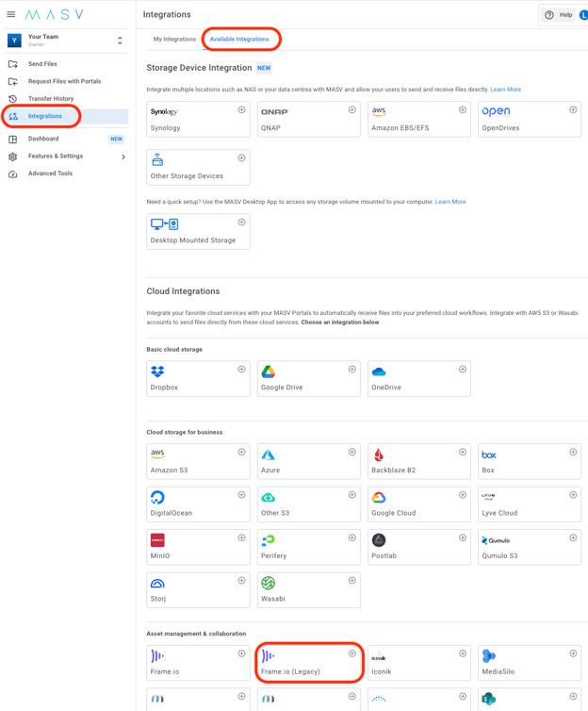The height and width of the screenshot is (711, 588).
Task: Open Transfer History from sidebar
Action: click(x=50, y=99)
